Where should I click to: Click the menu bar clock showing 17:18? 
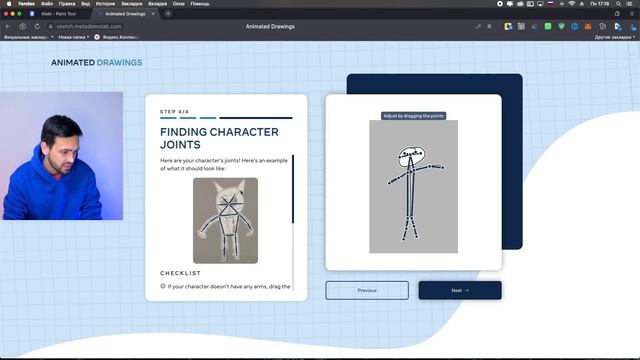(x=600, y=4)
